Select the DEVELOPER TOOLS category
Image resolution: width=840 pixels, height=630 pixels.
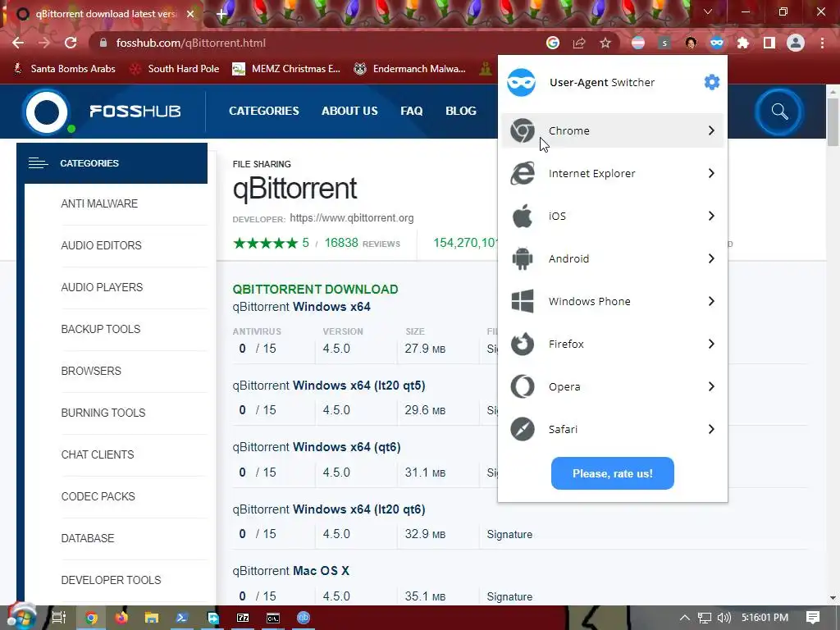pyautogui.click(x=111, y=580)
